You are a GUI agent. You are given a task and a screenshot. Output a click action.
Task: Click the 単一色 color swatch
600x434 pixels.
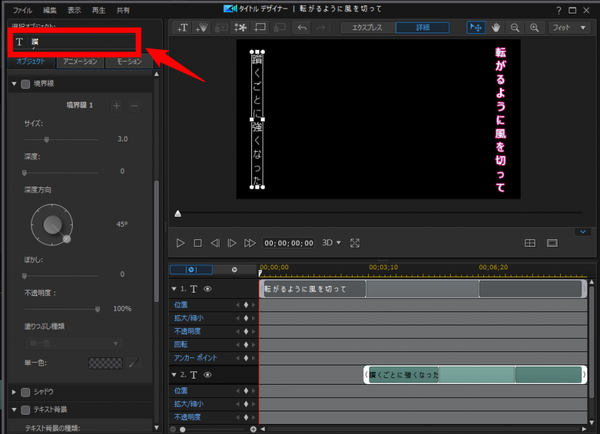[x=106, y=363]
